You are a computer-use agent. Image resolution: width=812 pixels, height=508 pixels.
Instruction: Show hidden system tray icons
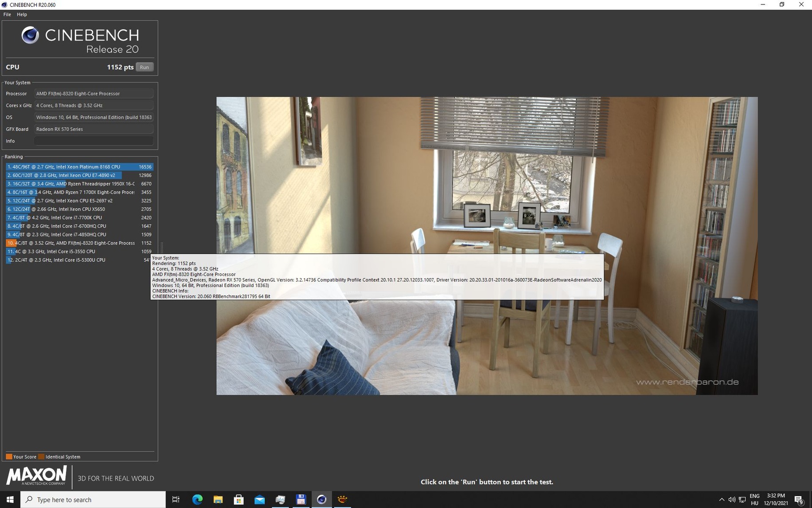(722, 500)
